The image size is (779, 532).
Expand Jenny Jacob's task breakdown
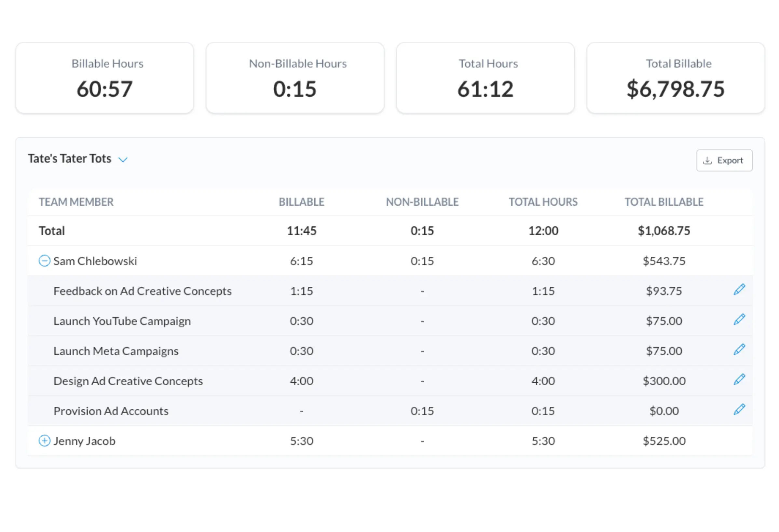tap(44, 441)
